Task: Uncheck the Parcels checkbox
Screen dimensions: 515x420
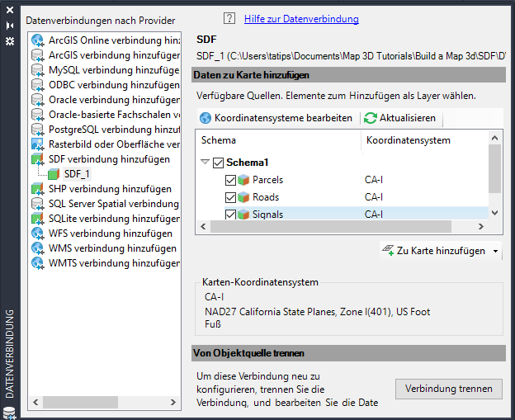Action: coord(230,180)
